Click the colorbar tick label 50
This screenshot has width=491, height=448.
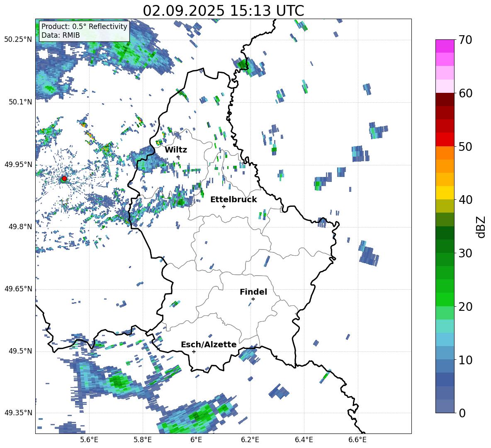click(x=465, y=147)
